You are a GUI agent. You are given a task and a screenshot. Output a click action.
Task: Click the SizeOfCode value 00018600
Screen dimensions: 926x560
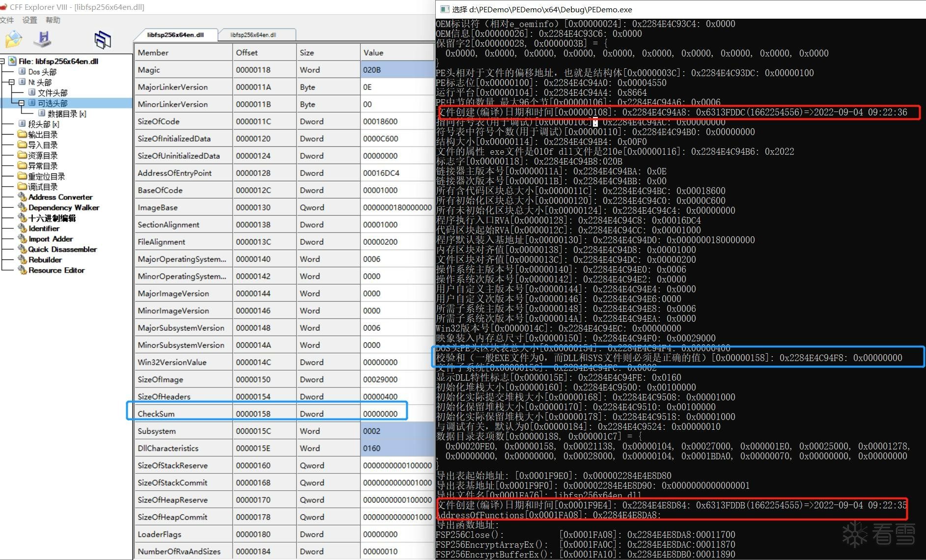click(x=380, y=121)
